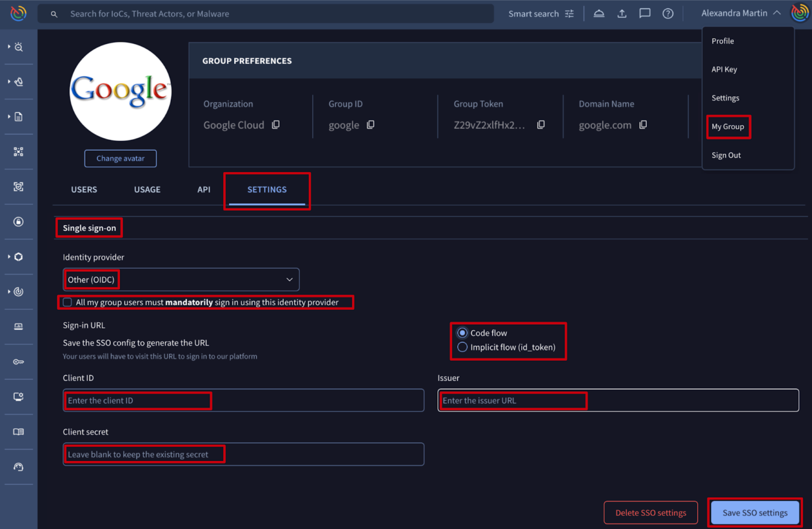Image resolution: width=812 pixels, height=529 pixels.
Task: Click the Save SSO settings button
Action: tap(754, 513)
